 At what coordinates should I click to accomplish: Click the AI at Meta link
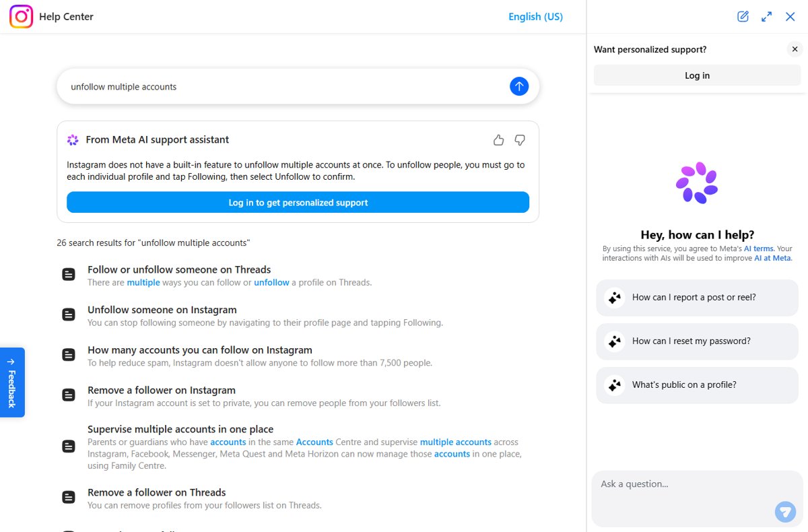772,258
